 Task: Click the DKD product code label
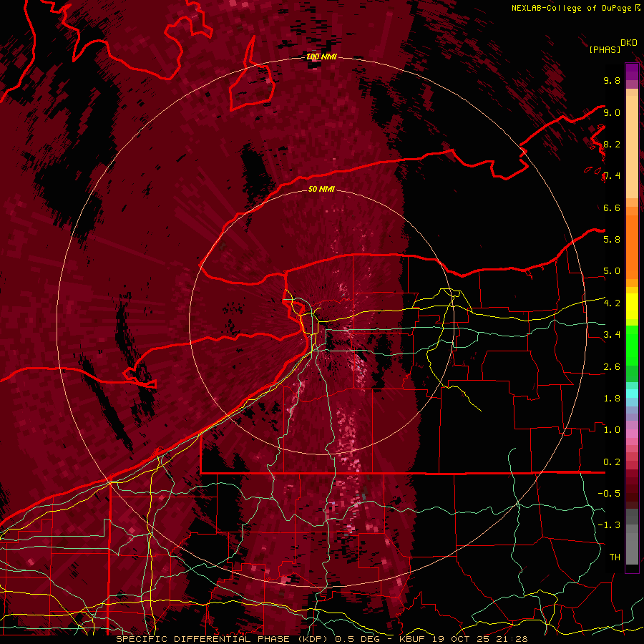628,43
